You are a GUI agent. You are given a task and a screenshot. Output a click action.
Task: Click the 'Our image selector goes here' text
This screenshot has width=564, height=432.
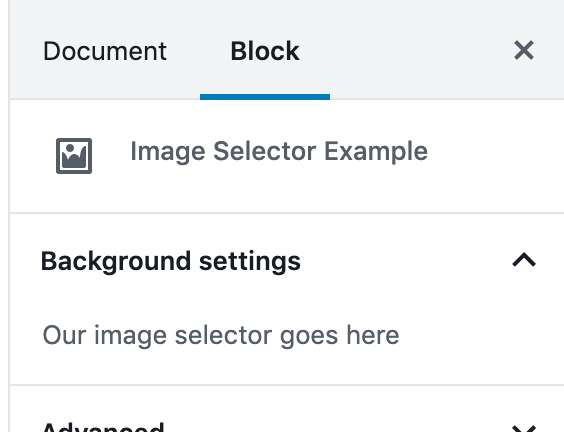[221, 335]
